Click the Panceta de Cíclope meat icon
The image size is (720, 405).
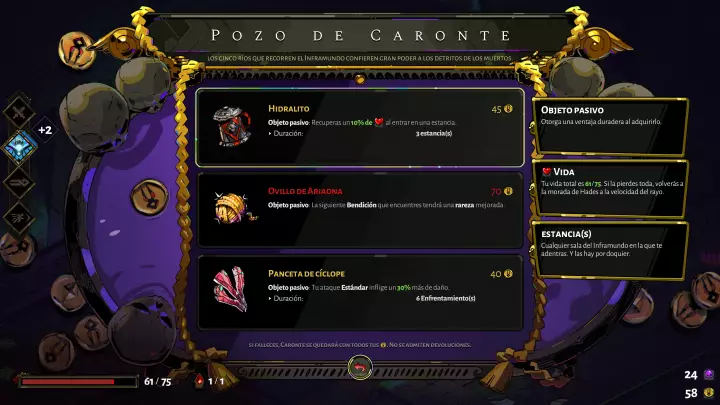point(231,289)
